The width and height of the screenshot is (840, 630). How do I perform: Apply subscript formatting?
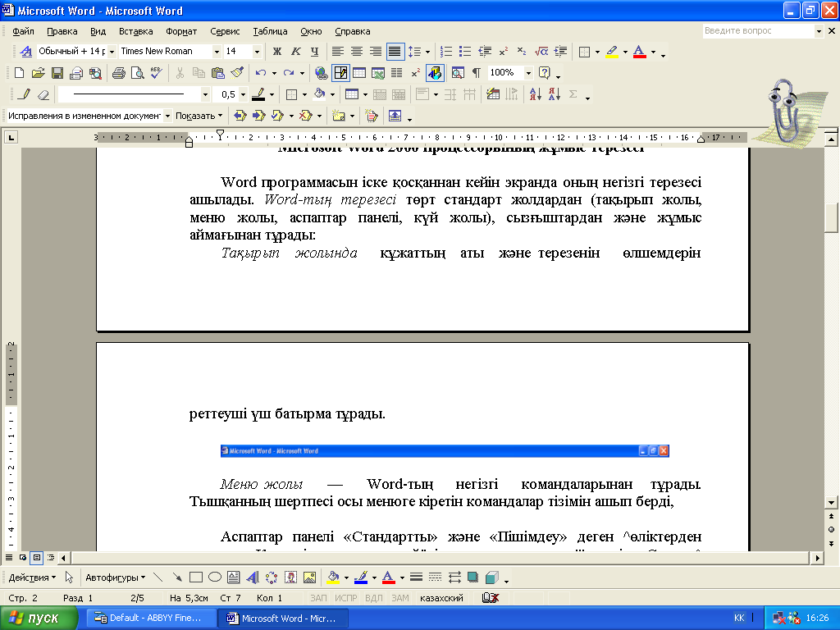point(522,52)
